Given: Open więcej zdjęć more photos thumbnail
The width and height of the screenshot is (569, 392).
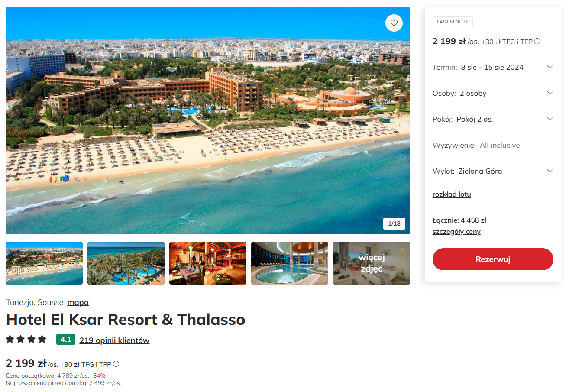Looking at the screenshot, I should point(372,263).
